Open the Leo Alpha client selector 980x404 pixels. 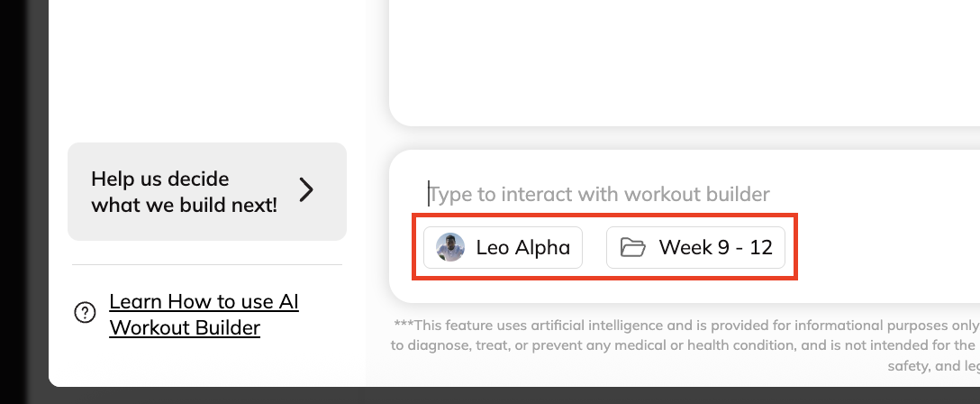point(503,247)
